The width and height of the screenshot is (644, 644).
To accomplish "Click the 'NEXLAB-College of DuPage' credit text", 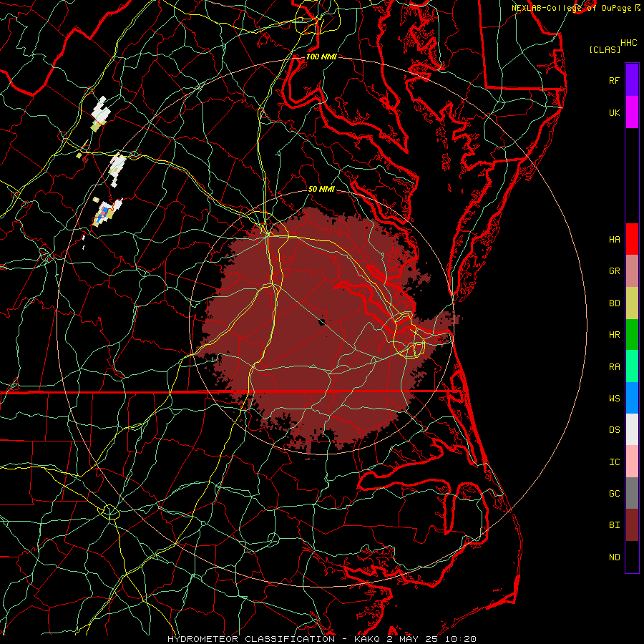I will pos(571,8).
